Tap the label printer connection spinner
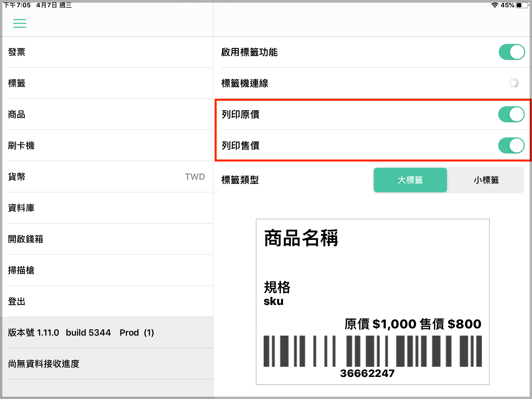Viewport: 532px width, 399px height. click(x=514, y=83)
